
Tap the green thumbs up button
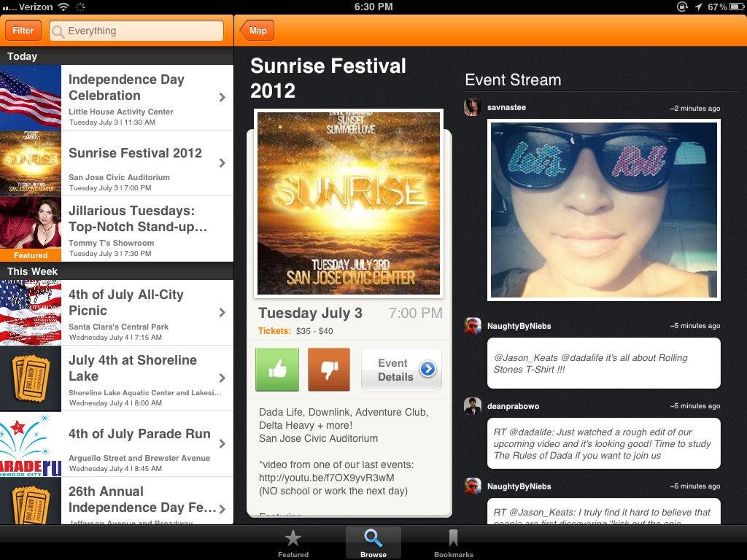pos(277,370)
